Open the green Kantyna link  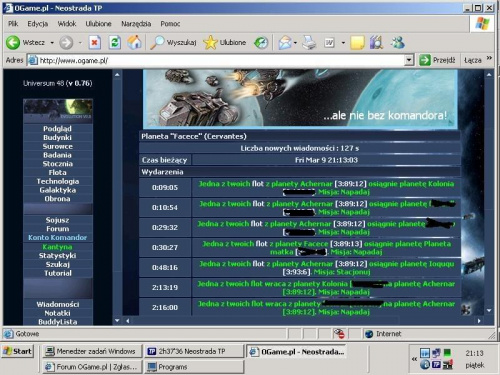(x=58, y=247)
